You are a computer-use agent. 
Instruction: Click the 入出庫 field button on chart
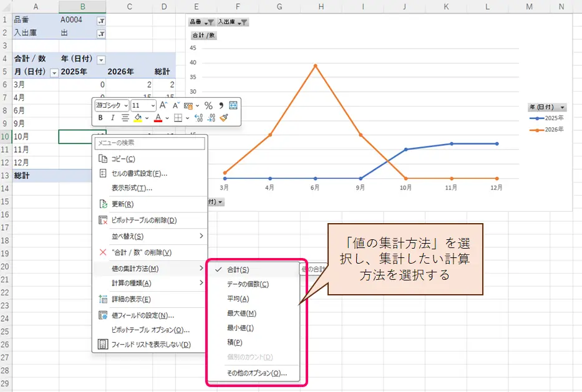click(x=232, y=22)
